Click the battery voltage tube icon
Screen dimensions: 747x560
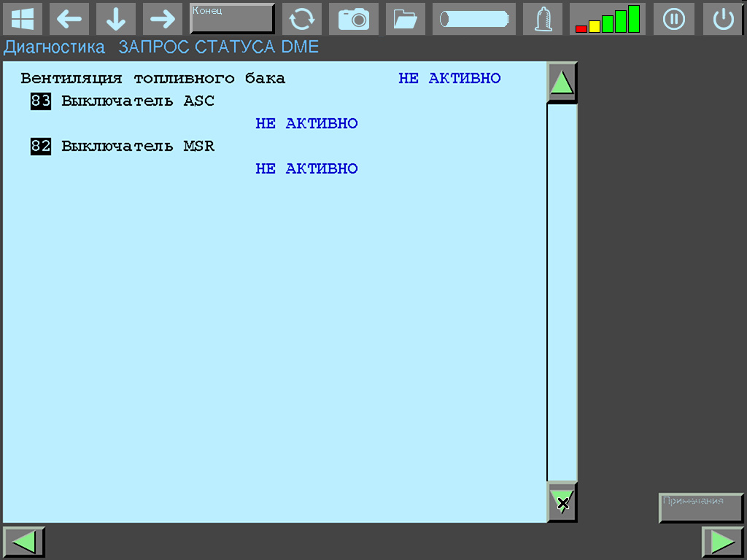pyautogui.click(x=473, y=19)
